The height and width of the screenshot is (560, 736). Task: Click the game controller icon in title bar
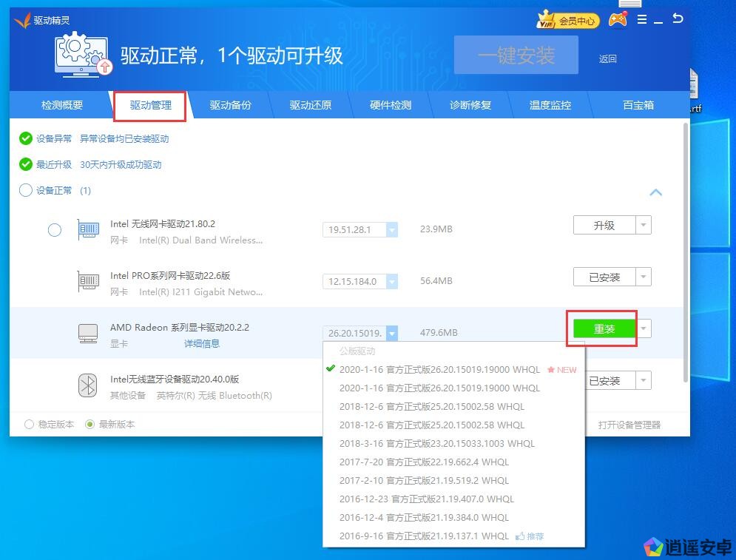[617, 20]
